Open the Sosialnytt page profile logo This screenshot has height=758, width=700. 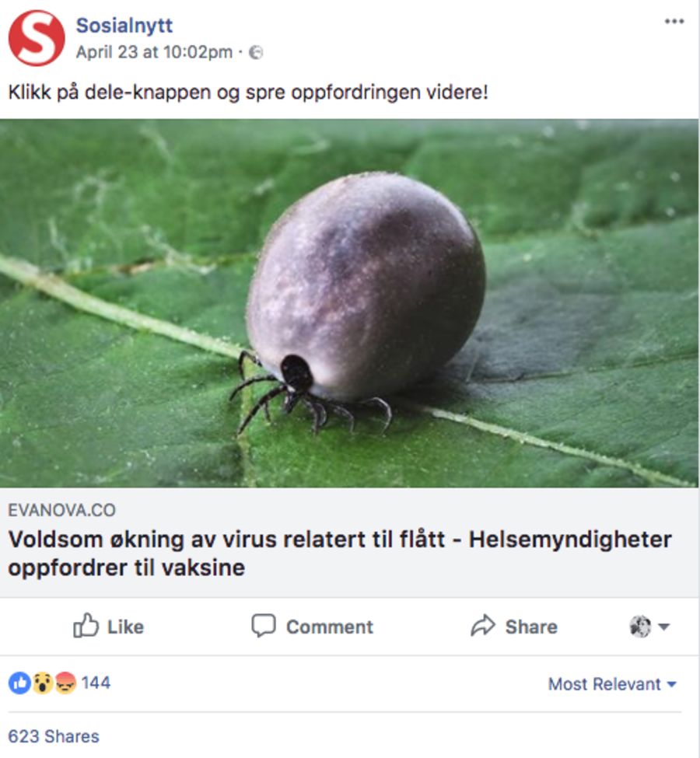click(37, 38)
